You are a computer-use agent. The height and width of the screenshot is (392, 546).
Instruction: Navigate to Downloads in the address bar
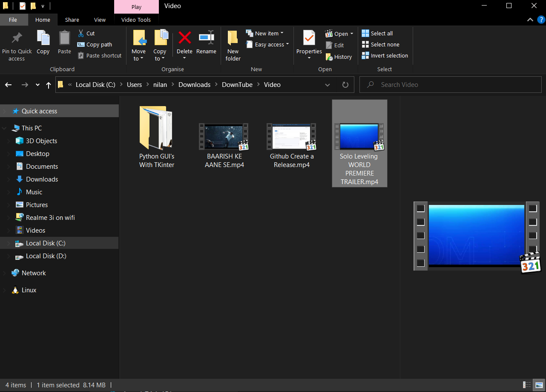195,84
